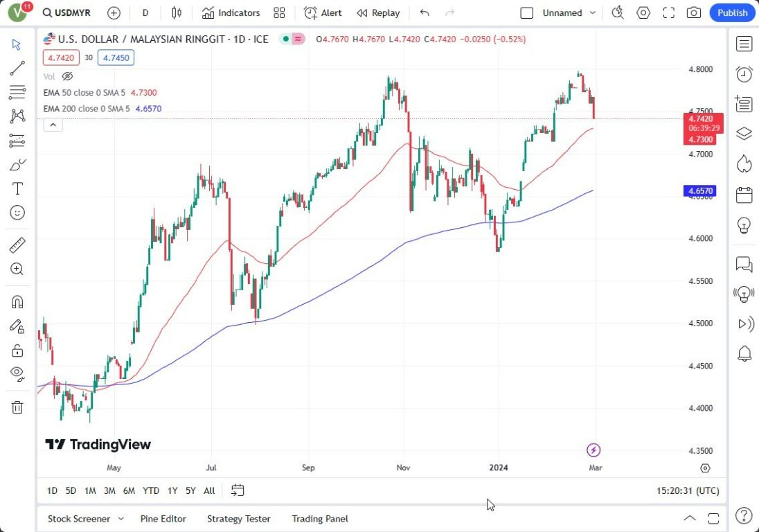Click the Publish button
759x532 pixels.
[731, 12]
